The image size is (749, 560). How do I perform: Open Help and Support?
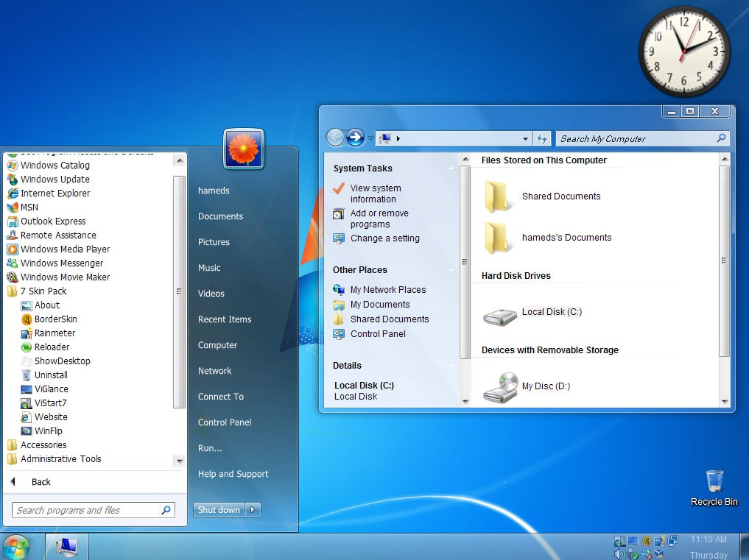(233, 474)
